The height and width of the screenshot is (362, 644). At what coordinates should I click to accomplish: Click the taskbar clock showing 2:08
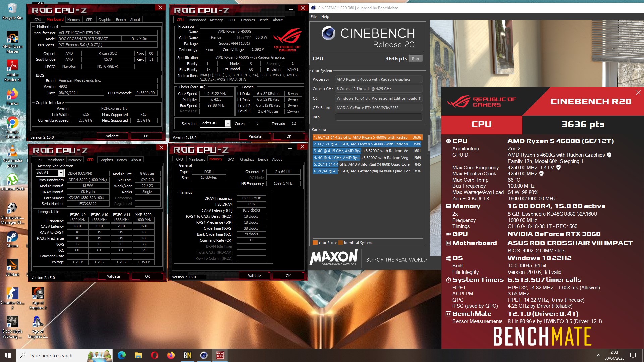pyautogui.click(x=614, y=355)
